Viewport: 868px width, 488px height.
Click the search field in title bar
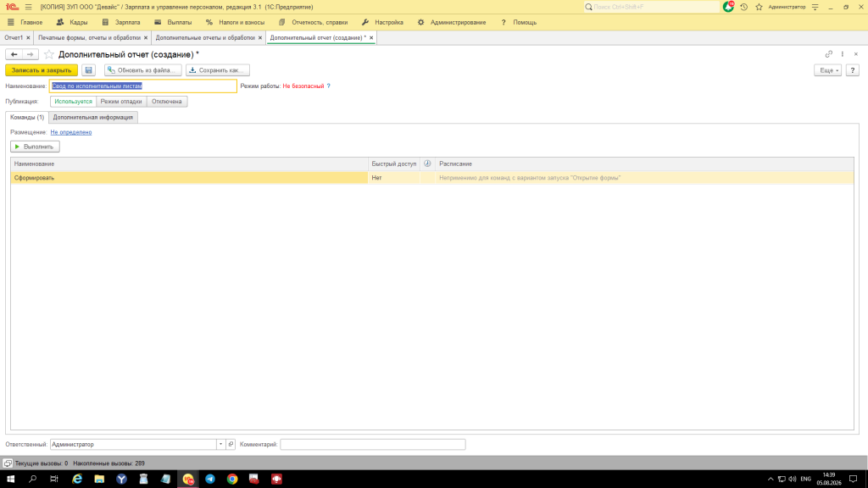coord(651,7)
